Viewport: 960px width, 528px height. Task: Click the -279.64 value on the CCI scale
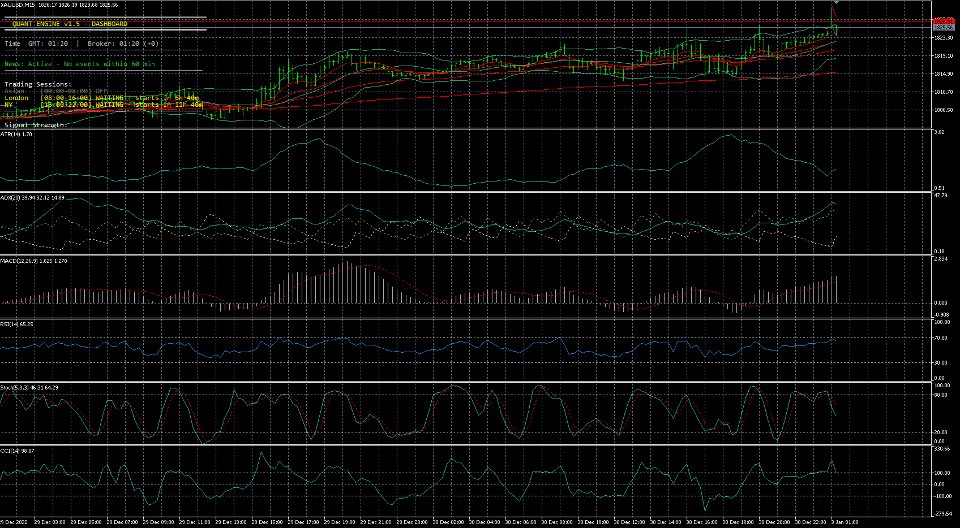pos(943,514)
